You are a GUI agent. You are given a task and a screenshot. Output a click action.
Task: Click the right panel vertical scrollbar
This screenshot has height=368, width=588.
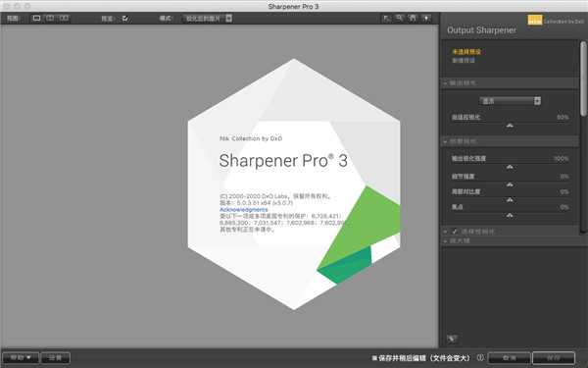coord(583,79)
